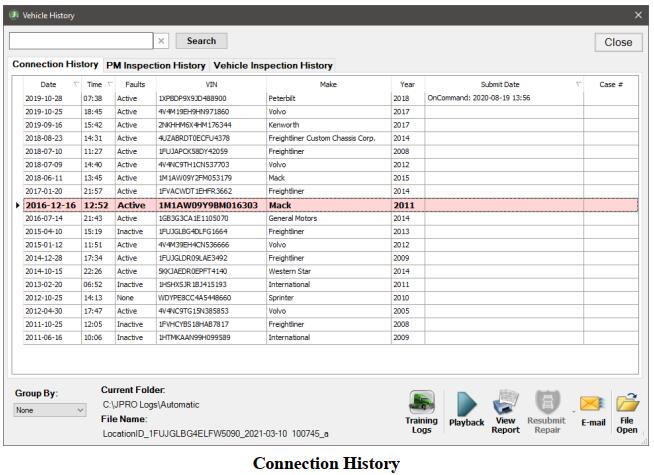Image resolution: width=654 pixels, height=475 pixels.
Task: Open Training Logs icon
Action: click(422, 402)
